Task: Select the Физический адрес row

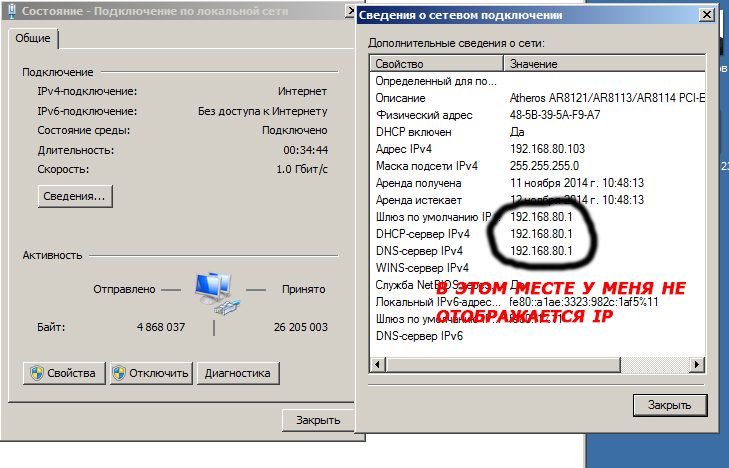Action: pos(538,115)
